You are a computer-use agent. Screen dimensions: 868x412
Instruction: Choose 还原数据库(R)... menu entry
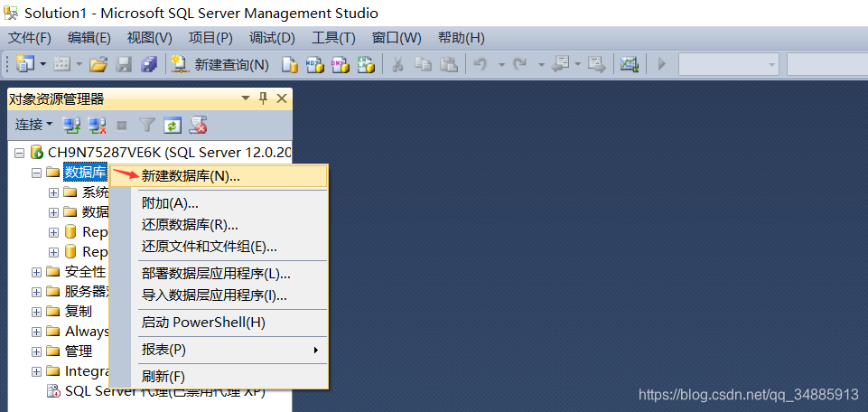tap(219, 225)
